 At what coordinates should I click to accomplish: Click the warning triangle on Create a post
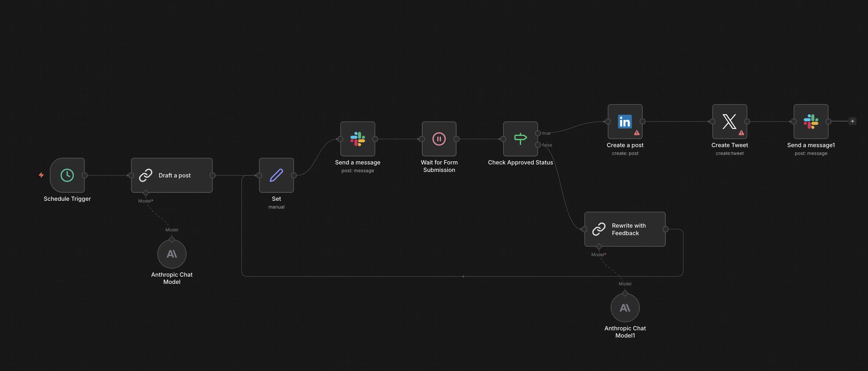tap(637, 132)
